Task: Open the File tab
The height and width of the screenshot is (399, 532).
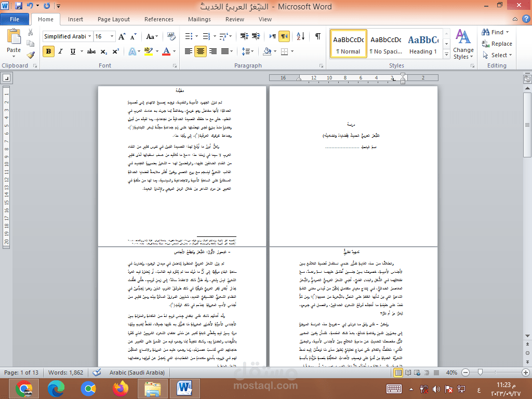Action: point(15,19)
